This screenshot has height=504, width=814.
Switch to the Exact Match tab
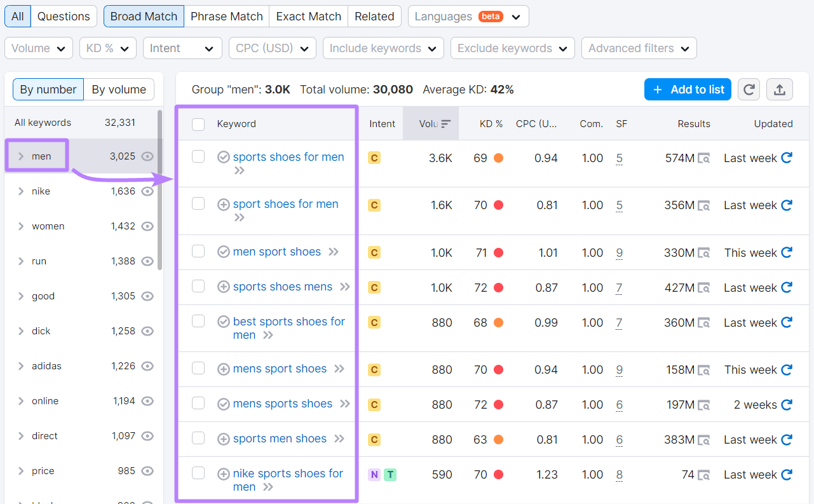pyautogui.click(x=308, y=17)
